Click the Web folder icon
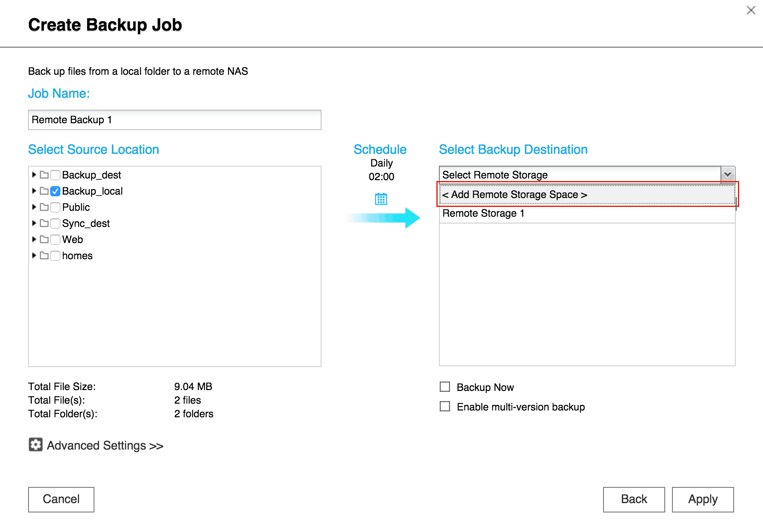 tap(44, 239)
